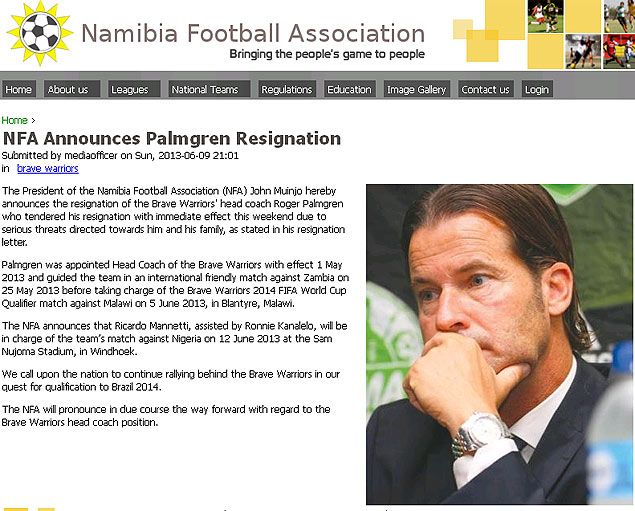The width and height of the screenshot is (635, 511).
Task: Open the Education page
Action: pyautogui.click(x=349, y=89)
